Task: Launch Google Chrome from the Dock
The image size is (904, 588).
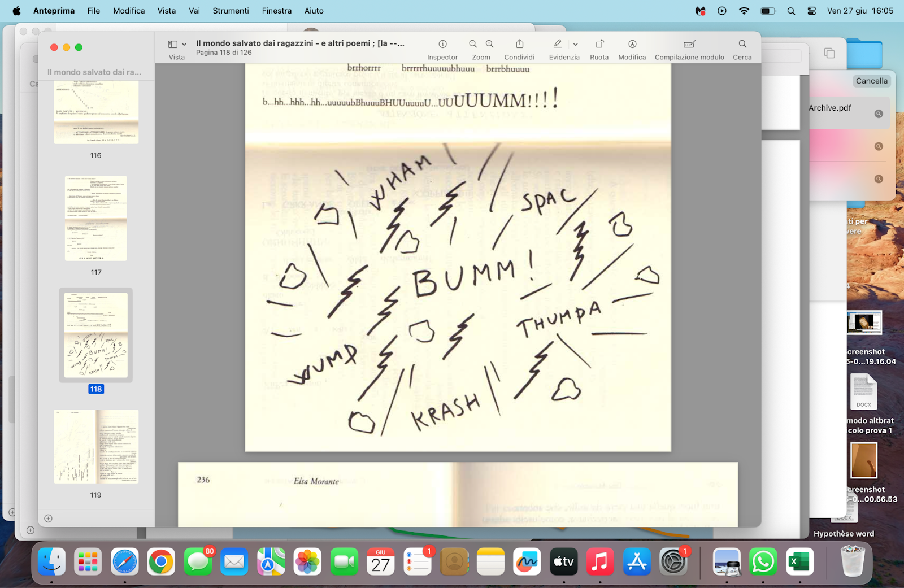Action: 161,562
